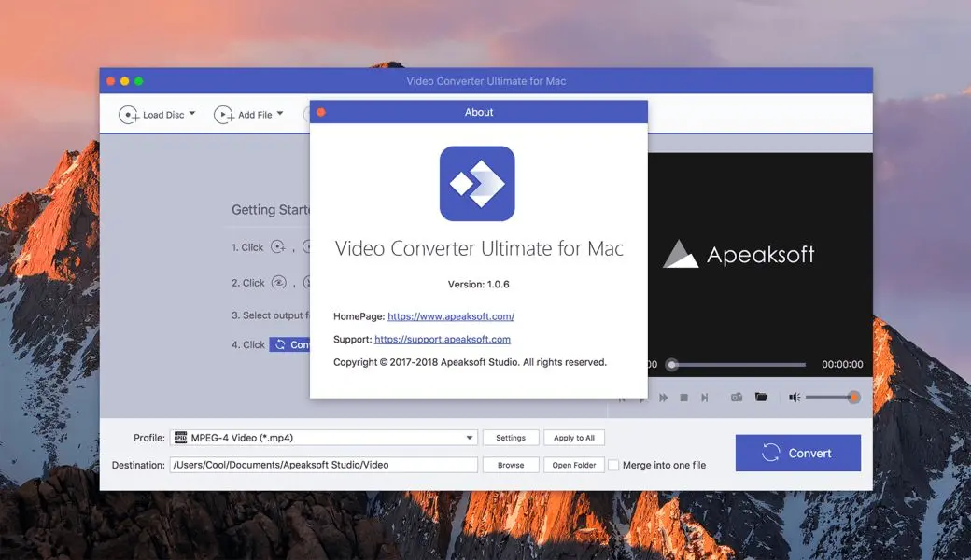Start conversion with the Convert button
The width and height of the screenshot is (971, 560).
pos(797,453)
